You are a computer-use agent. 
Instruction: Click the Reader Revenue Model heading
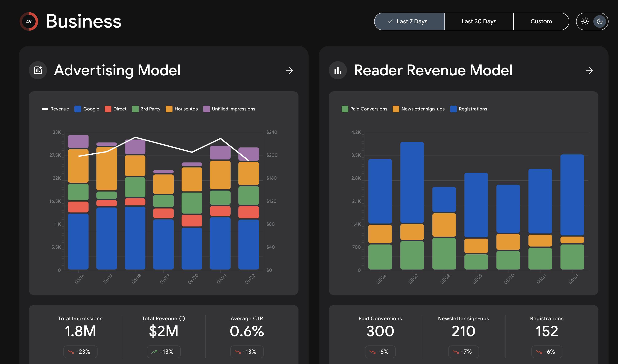pyautogui.click(x=433, y=70)
